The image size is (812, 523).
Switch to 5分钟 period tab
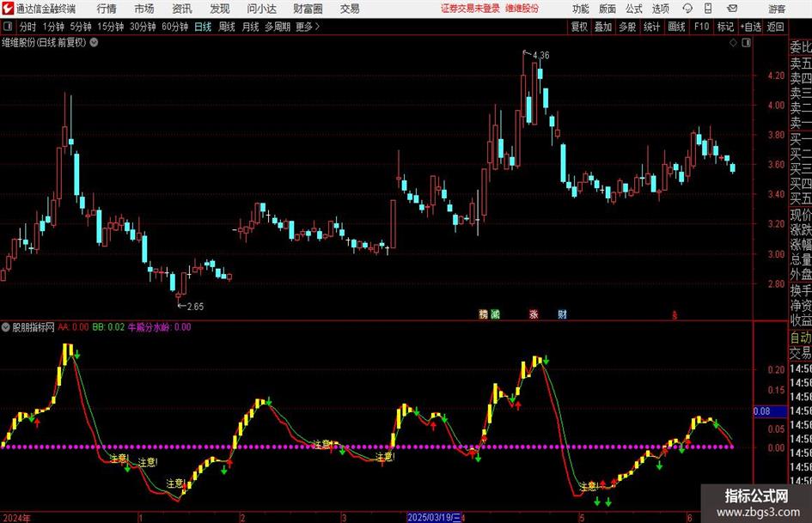click(81, 27)
